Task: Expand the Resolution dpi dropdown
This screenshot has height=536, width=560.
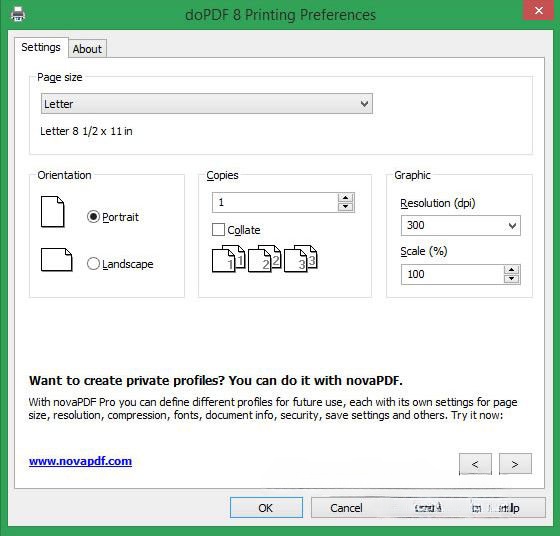Action: [x=461, y=225]
